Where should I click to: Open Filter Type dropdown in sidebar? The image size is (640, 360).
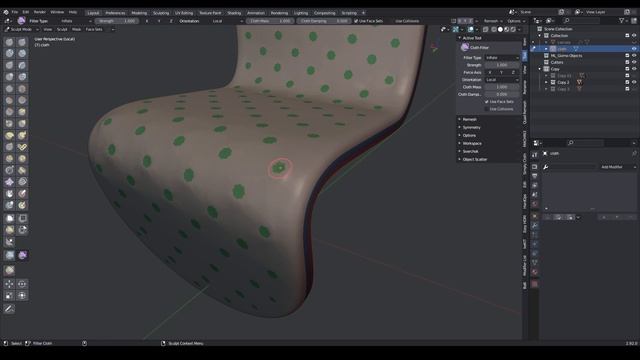click(x=502, y=58)
